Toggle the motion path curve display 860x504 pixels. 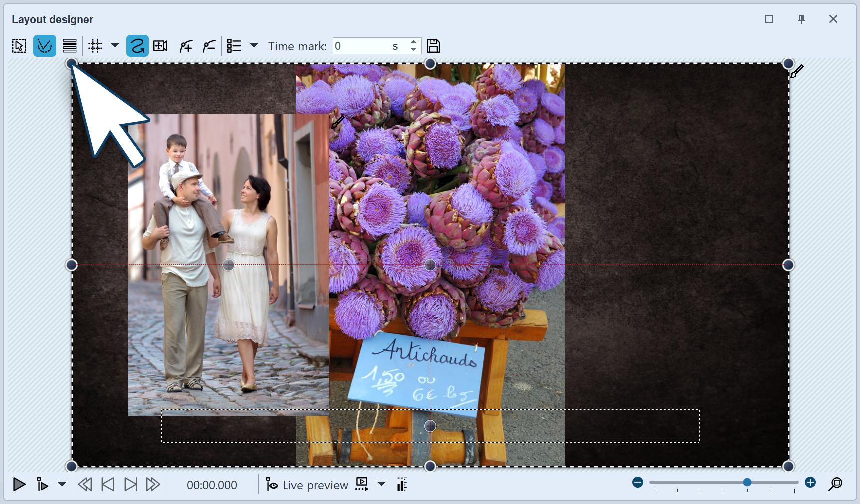click(44, 45)
